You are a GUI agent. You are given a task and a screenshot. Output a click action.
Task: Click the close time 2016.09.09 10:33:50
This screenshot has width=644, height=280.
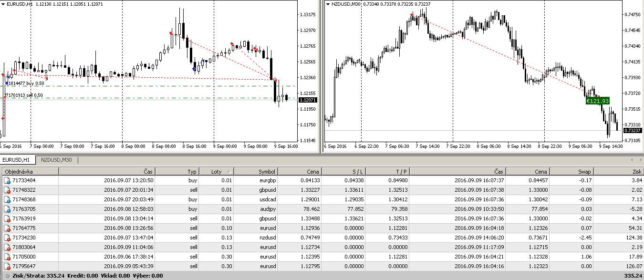(479, 209)
